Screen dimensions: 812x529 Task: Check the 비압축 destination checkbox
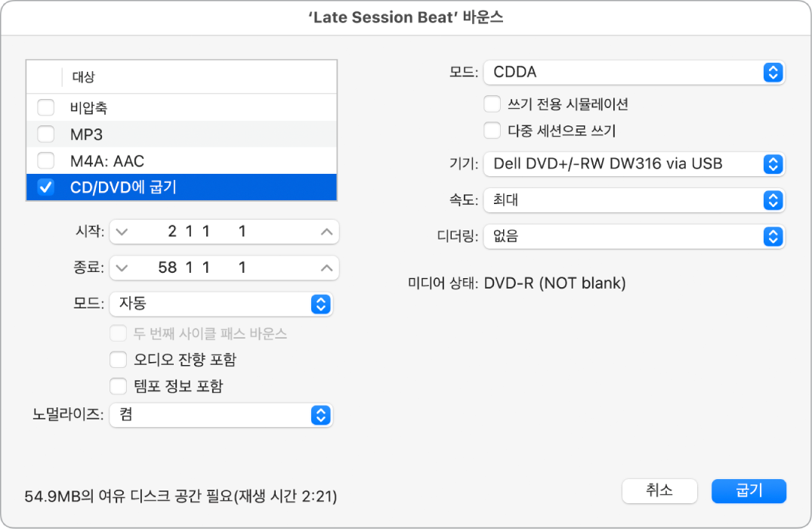[x=46, y=108]
